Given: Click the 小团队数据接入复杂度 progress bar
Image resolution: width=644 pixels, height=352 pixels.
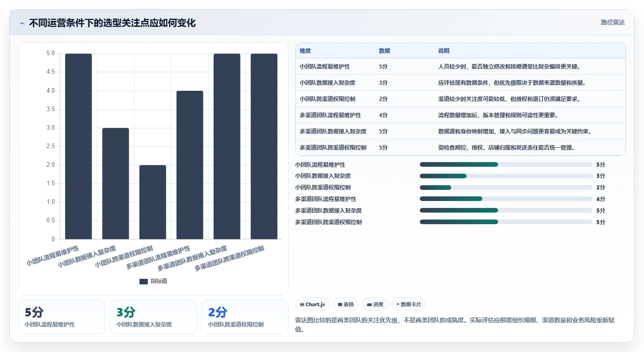Looking at the screenshot, I should tap(506, 176).
